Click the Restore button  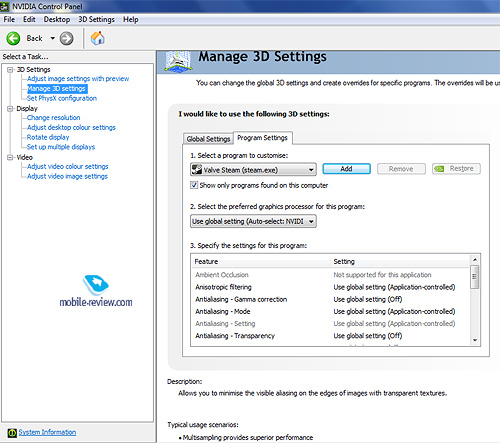pyautogui.click(x=456, y=169)
